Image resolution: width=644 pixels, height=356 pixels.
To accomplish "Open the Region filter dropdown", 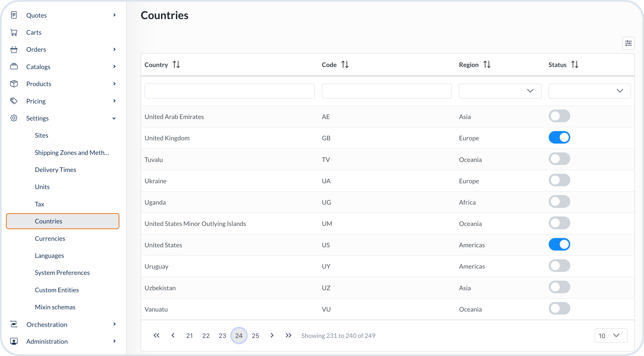I will click(500, 91).
